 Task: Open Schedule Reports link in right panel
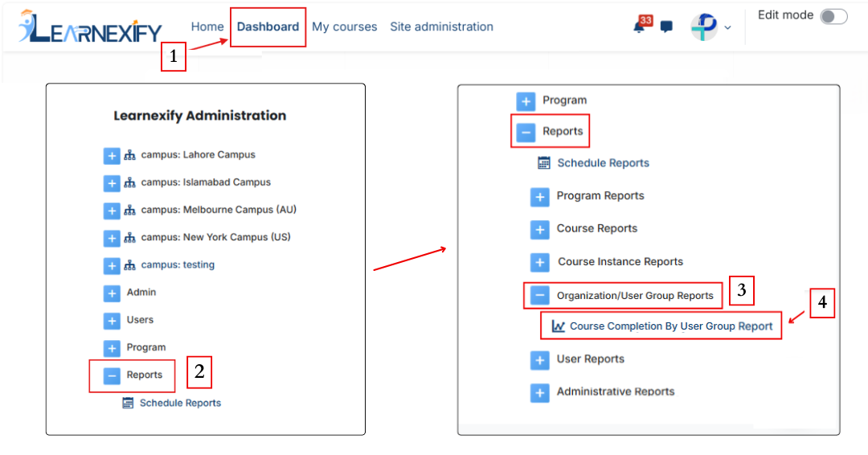click(604, 162)
